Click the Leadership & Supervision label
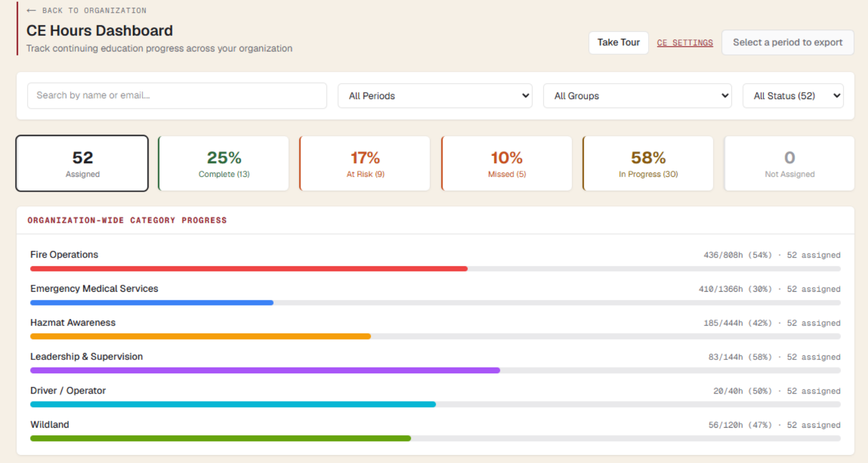Viewport: 868px width, 463px height. pyautogui.click(x=87, y=357)
